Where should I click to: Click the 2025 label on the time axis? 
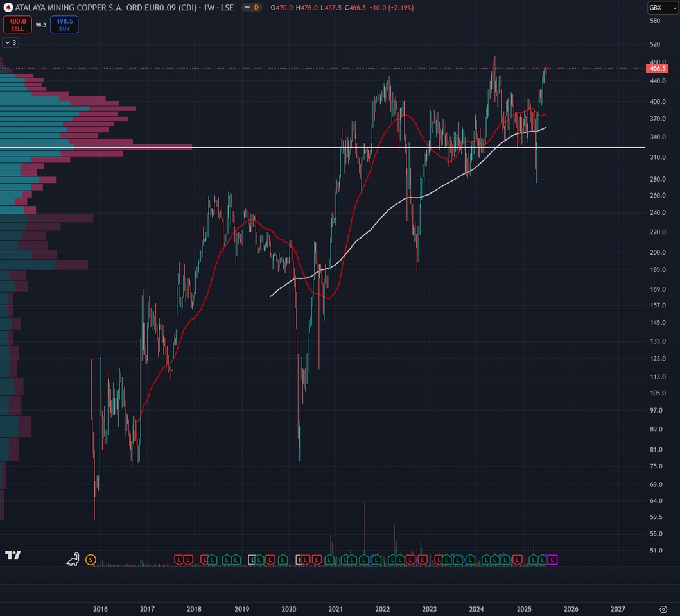524,609
